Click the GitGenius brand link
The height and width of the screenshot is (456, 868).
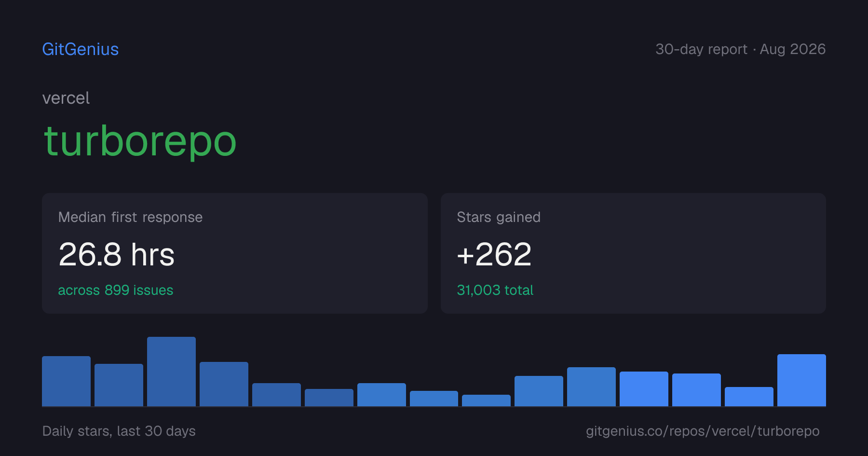[x=81, y=49]
